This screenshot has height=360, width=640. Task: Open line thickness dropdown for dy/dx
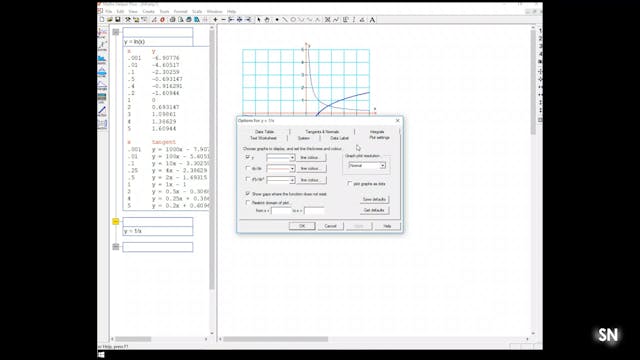click(292, 169)
